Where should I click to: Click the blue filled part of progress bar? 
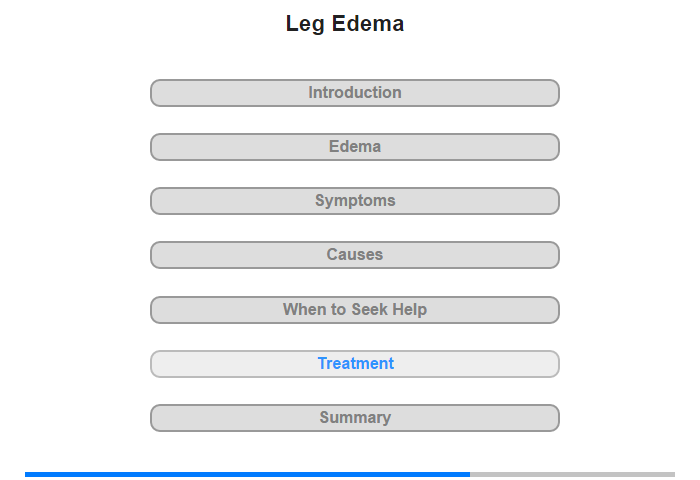tap(247, 474)
